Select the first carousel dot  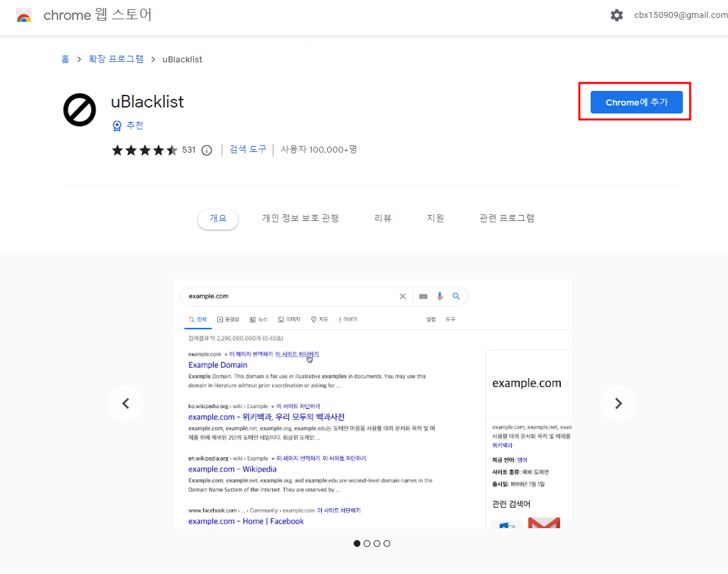coord(356,543)
